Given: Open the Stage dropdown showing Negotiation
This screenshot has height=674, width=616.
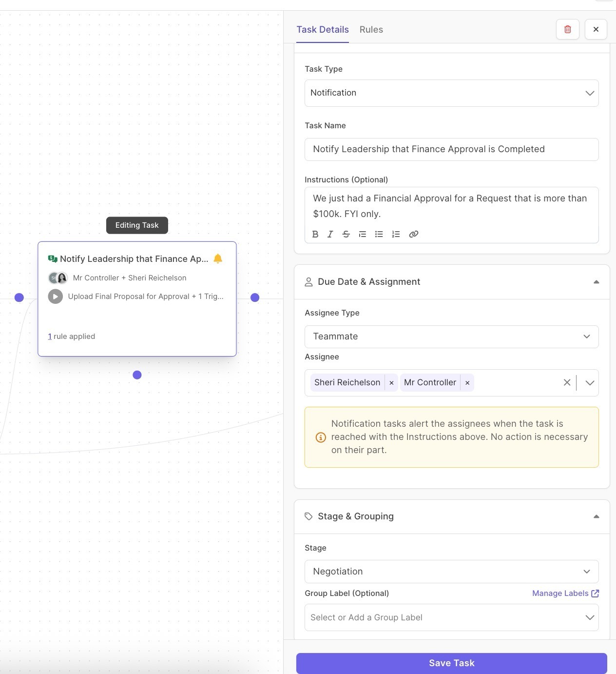Looking at the screenshot, I should click(x=451, y=572).
